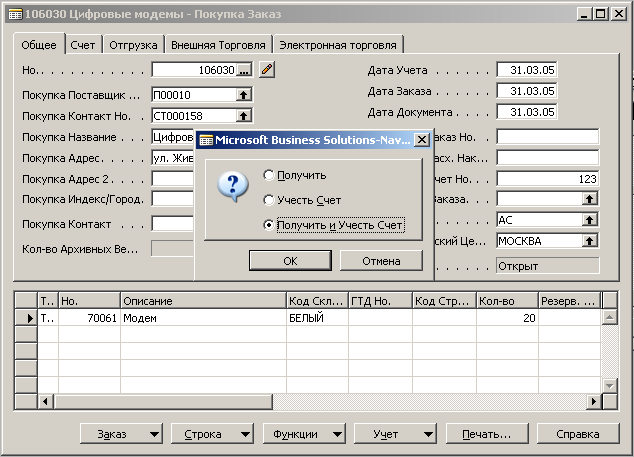Click the 70061 cell in the lines grid

point(89,318)
